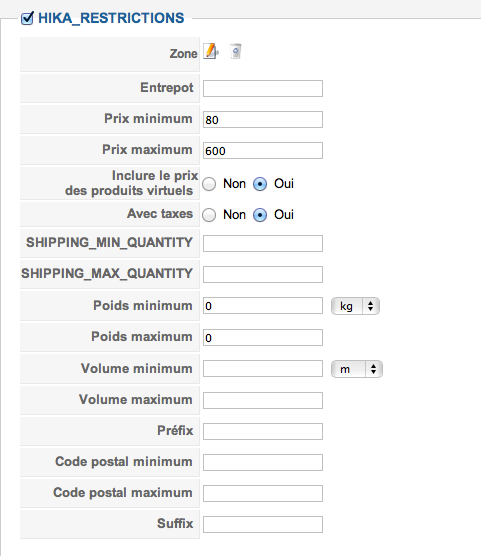The image size is (481, 556).
Task: Open the kg weight unit dropdown
Action: pyautogui.click(x=355, y=306)
